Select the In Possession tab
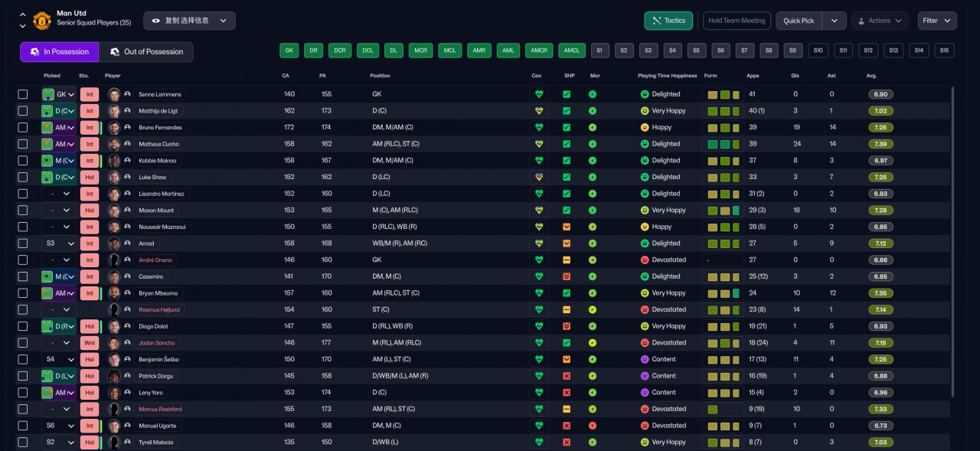Image resolution: width=980 pixels, height=451 pixels. [x=60, y=52]
